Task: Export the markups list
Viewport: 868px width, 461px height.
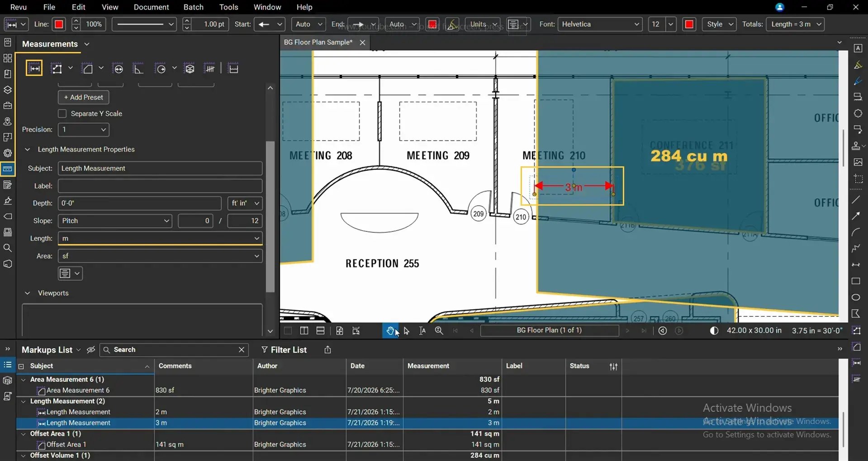Action: tap(327, 350)
